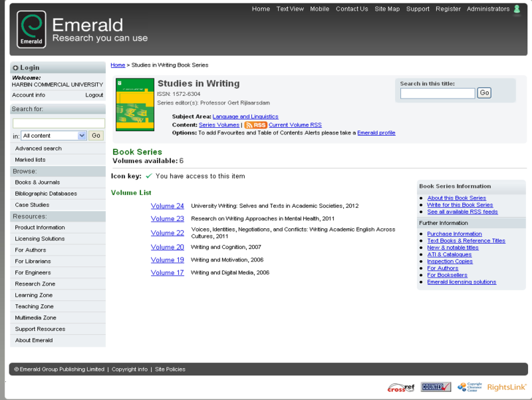Open Volume 23
The width and height of the screenshot is (532, 400).
pyautogui.click(x=168, y=219)
